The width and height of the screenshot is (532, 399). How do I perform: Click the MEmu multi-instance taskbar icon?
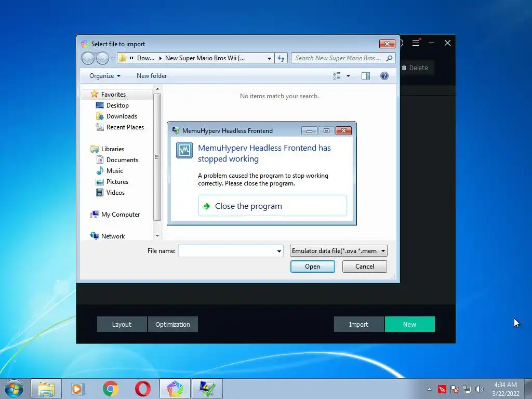[175, 389]
